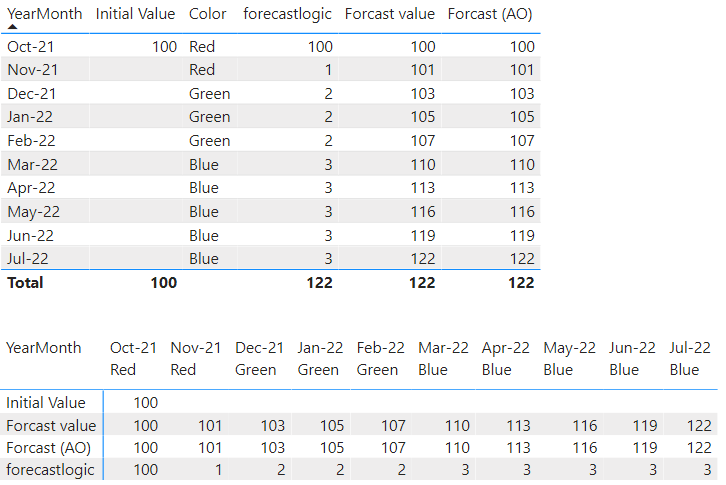Click matrix Forcast (AO) 122 under Jul-22
Screen dimensions: 726x485
click(x=699, y=448)
